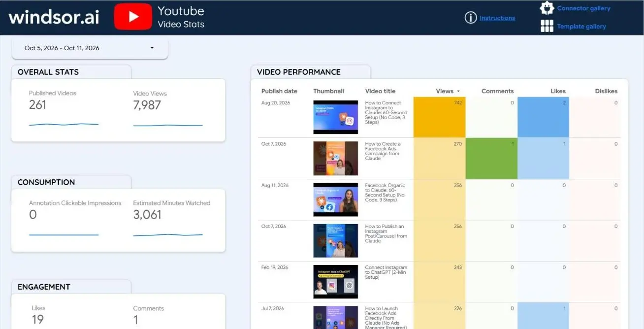The width and height of the screenshot is (644, 329).
Task: Click publish date "Jul 7, 2026"
Action: (274, 308)
